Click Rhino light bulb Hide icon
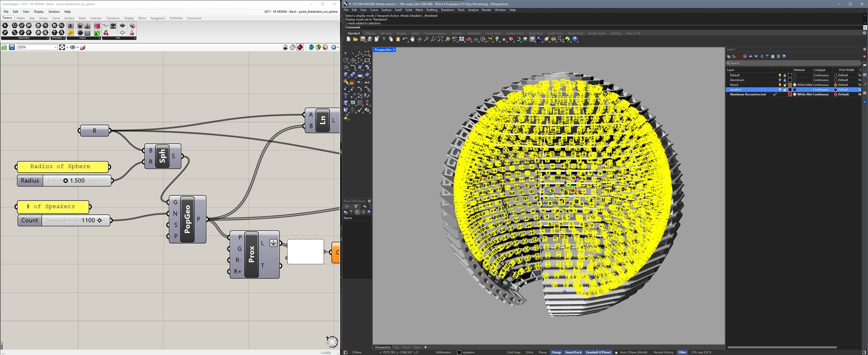Image resolution: width=868 pixels, height=355 pixels. (497, 39)
